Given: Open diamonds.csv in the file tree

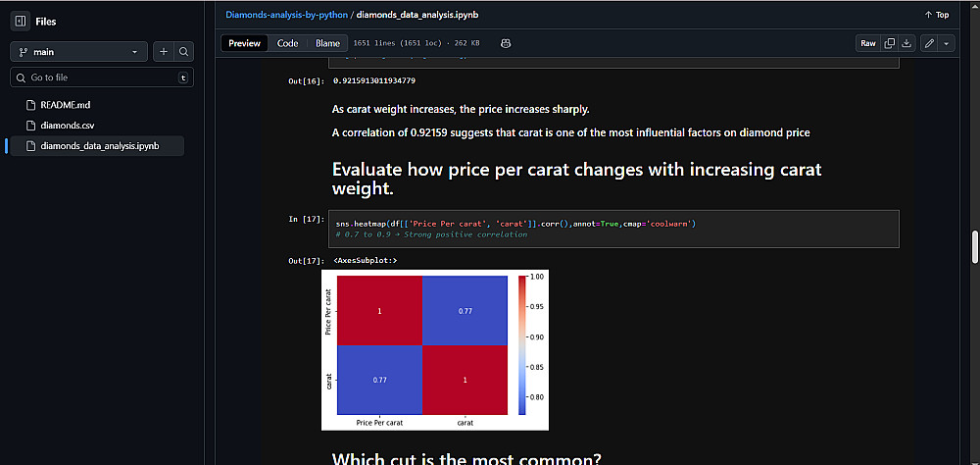Looking at the screenshot, I should tap(68, 125).
